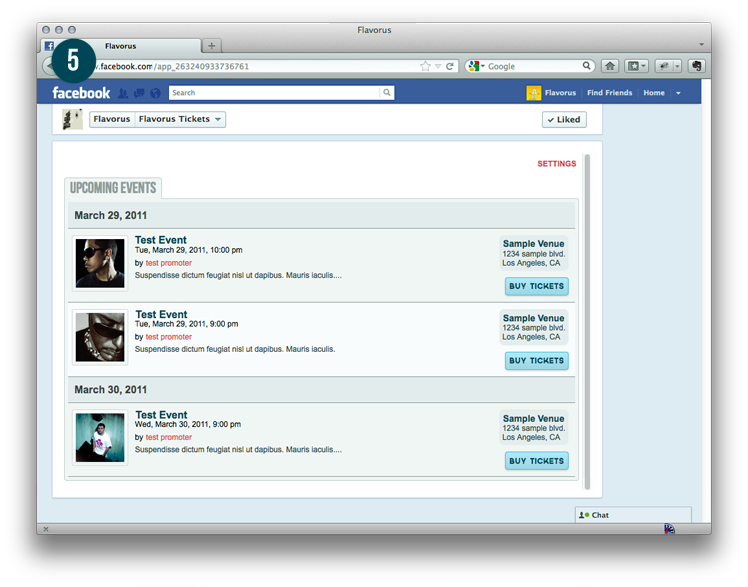
Task: Open the URL history dropdown arrow
Action: click(437, 66)
